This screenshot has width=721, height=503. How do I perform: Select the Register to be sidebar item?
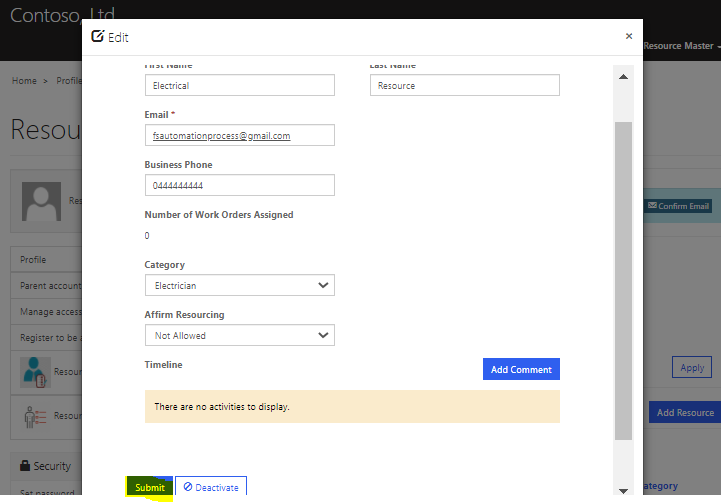[x=46, y=337]
